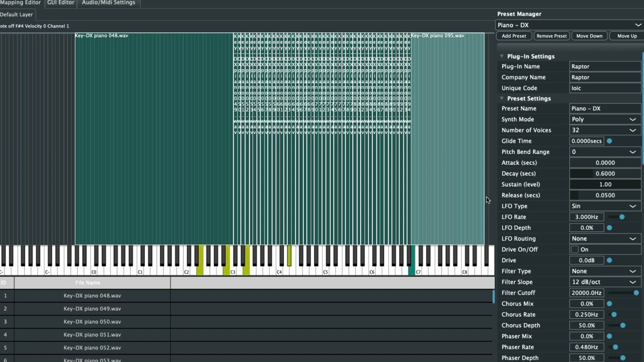Open the Mapping Editor tab
The image size is (644, 362).
[20, 3]
